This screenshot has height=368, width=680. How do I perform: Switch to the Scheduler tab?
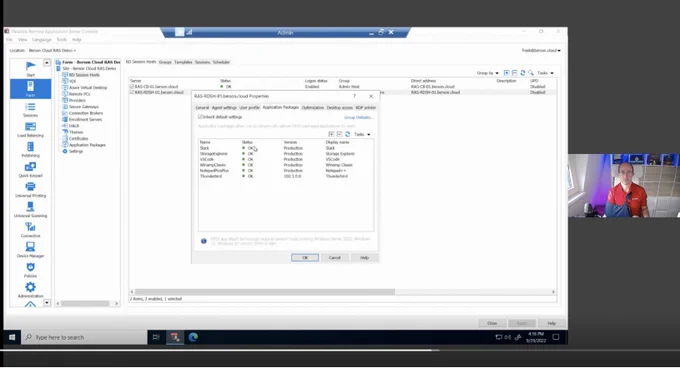point(221,62)
